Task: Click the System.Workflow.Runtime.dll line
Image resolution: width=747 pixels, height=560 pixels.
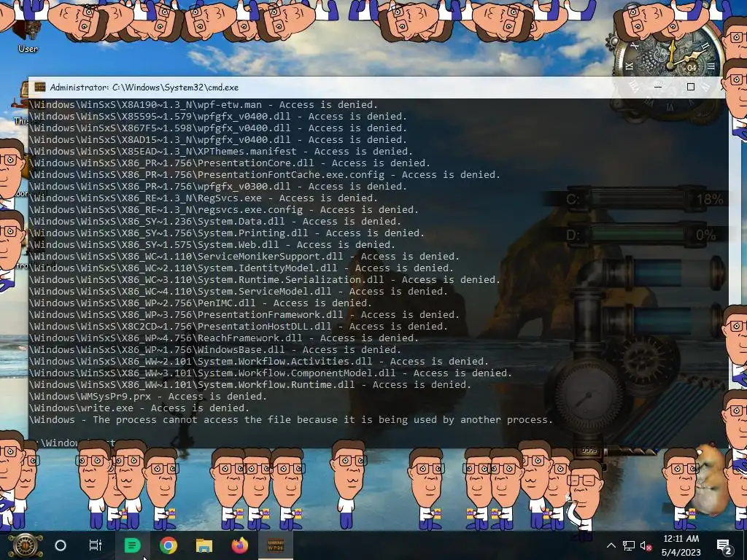Action: (x=250, y=385)
